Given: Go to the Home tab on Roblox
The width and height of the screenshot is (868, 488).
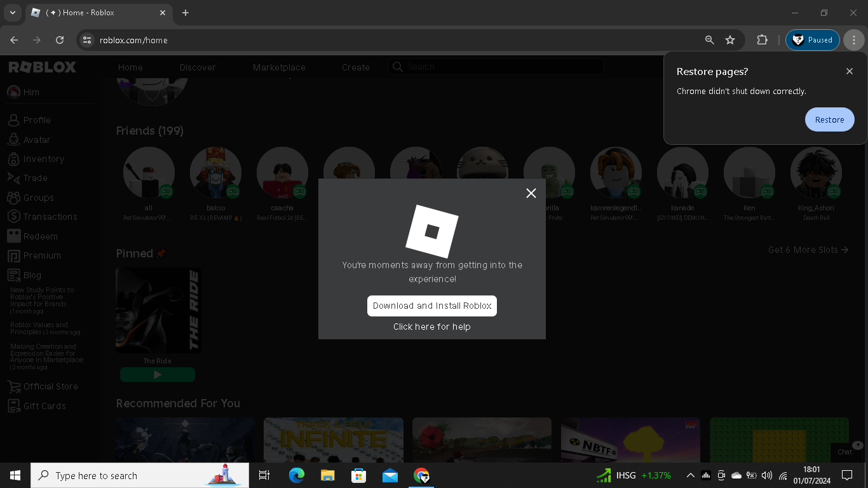Looking at the screenshot, I should (130, 67).
